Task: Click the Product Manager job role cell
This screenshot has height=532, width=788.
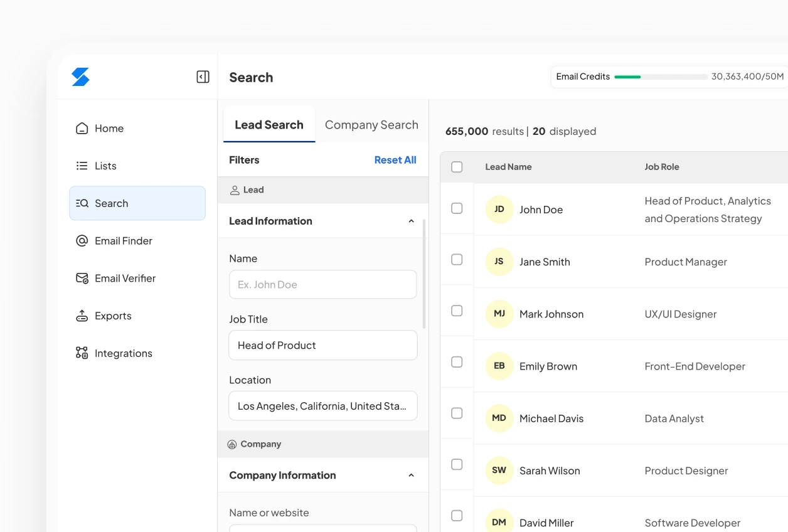Action: pyautogui.click(x=686, y=262)
